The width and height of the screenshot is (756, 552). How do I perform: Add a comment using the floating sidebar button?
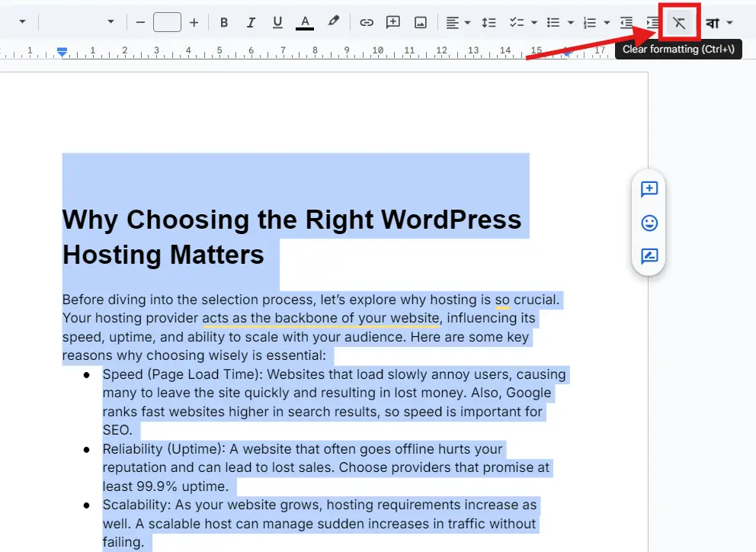click(x=649, y=190)
